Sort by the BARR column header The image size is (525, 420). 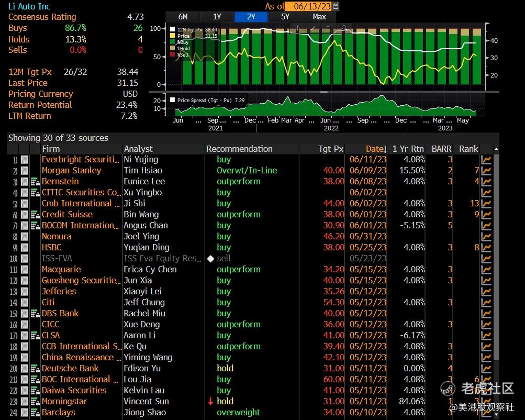(441, 149)
